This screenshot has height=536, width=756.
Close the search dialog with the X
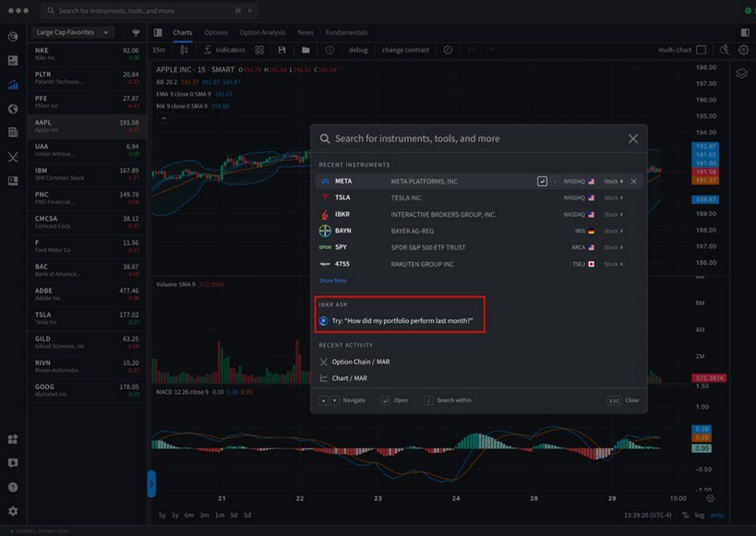click(x=633, y=138)
